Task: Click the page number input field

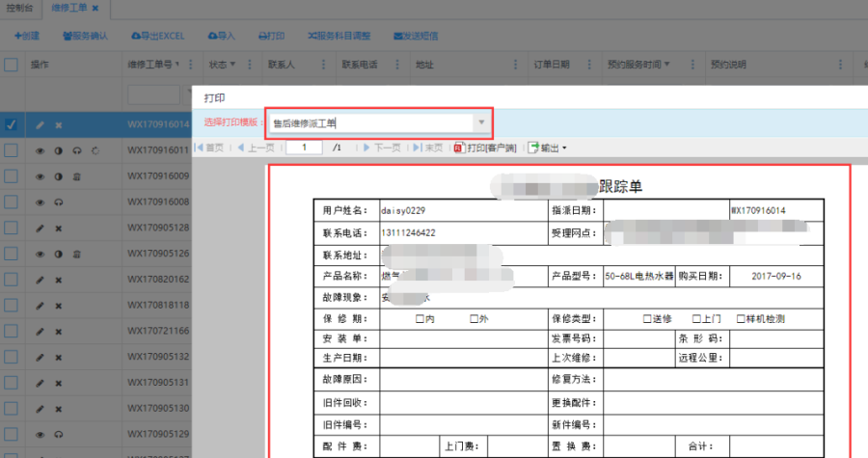Action: point(304,148)
